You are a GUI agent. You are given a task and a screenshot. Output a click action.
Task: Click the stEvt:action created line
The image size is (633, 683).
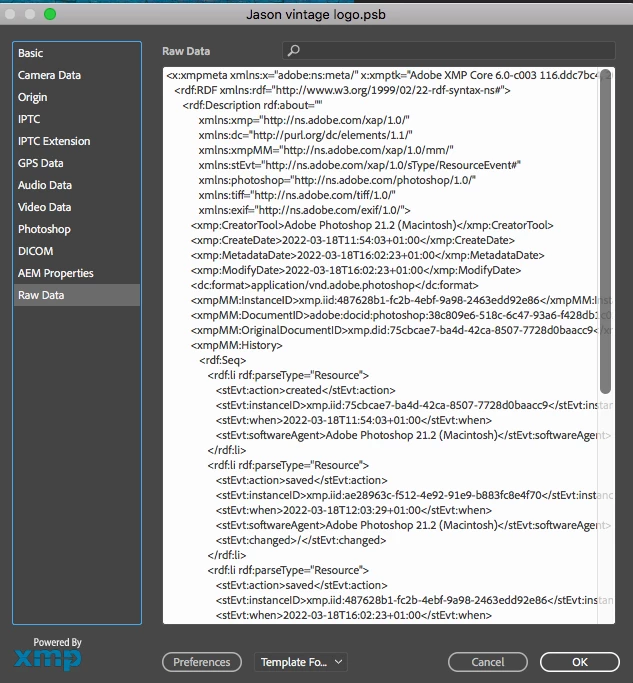click(x=305, y=390)
